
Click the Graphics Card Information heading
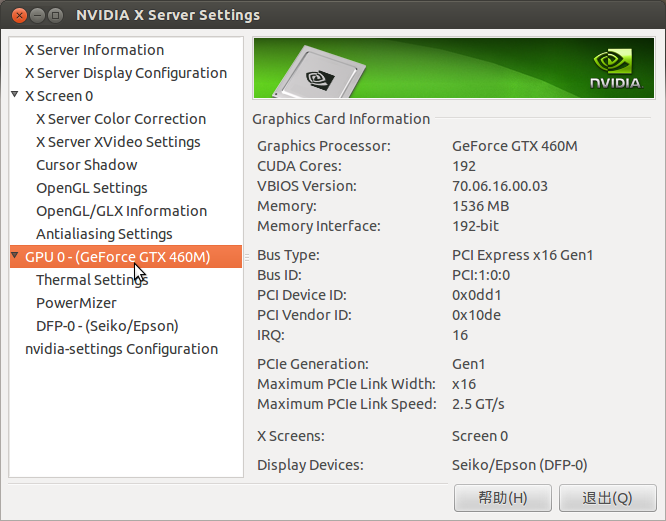pyautogui.click(x=341, y=119)
